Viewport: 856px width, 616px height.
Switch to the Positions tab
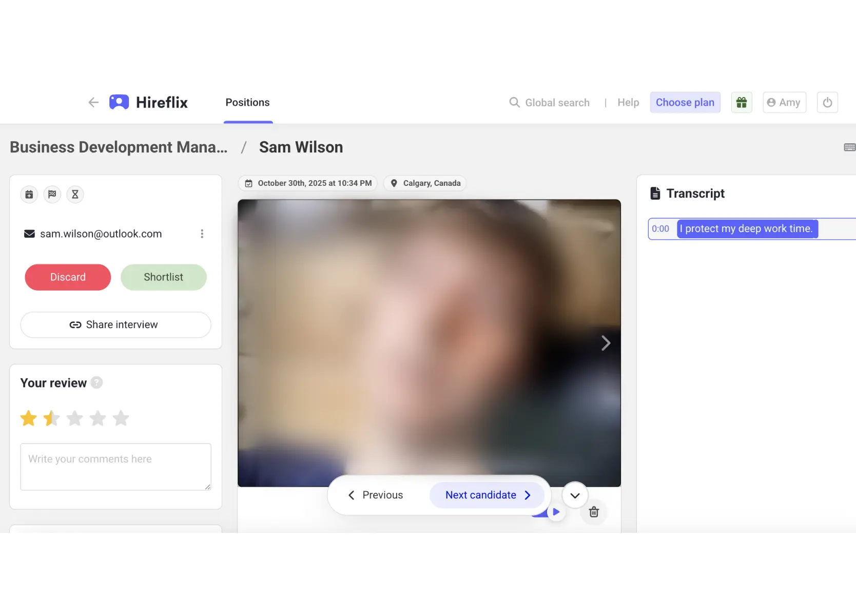pos(247,102)
